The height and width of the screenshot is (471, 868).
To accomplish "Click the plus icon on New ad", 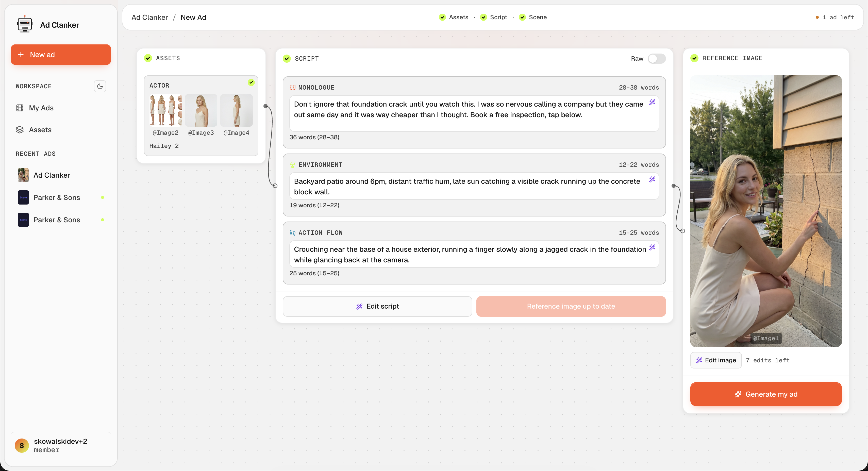I will click(x=21, y=55).
